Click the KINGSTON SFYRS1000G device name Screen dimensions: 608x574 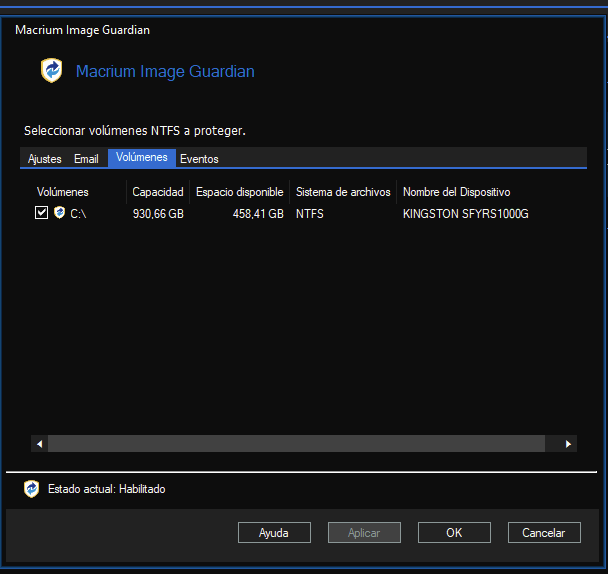click(x=465, y=214)
